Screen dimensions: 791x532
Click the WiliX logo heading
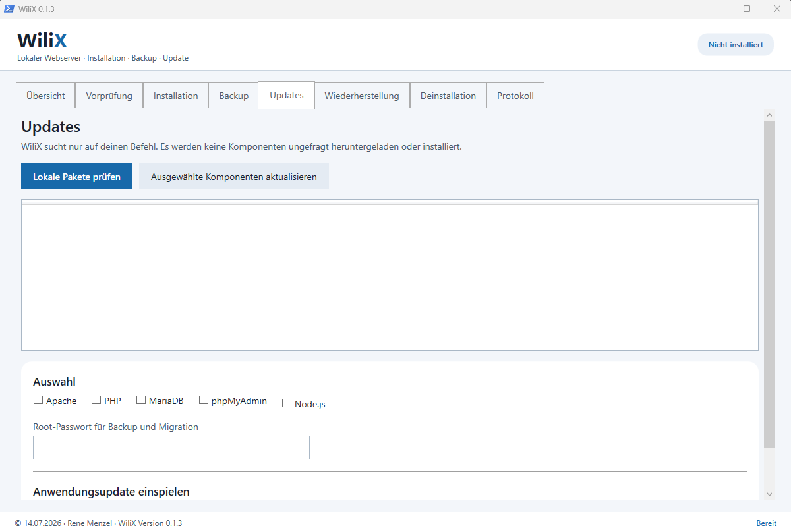(x=42, y=40)
